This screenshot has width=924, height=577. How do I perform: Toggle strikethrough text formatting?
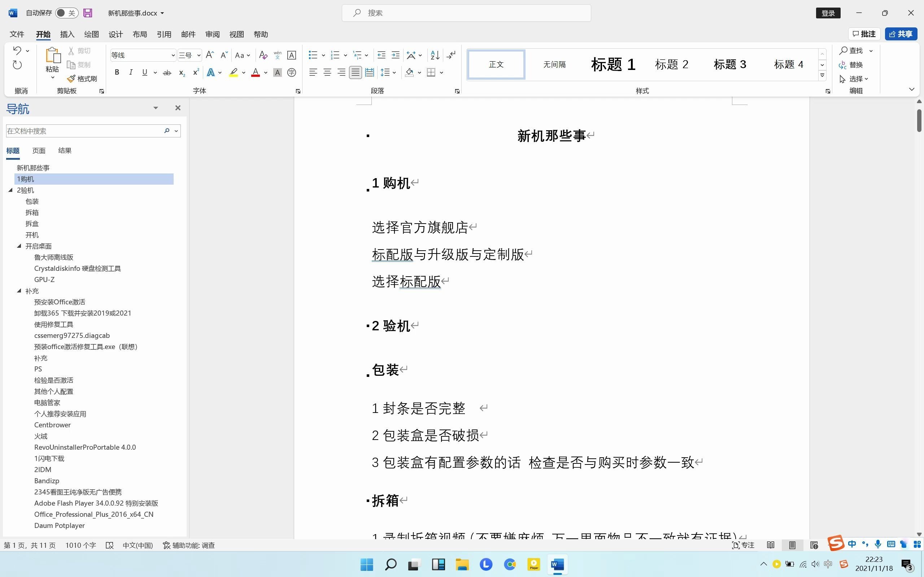(x=167, y=72)
